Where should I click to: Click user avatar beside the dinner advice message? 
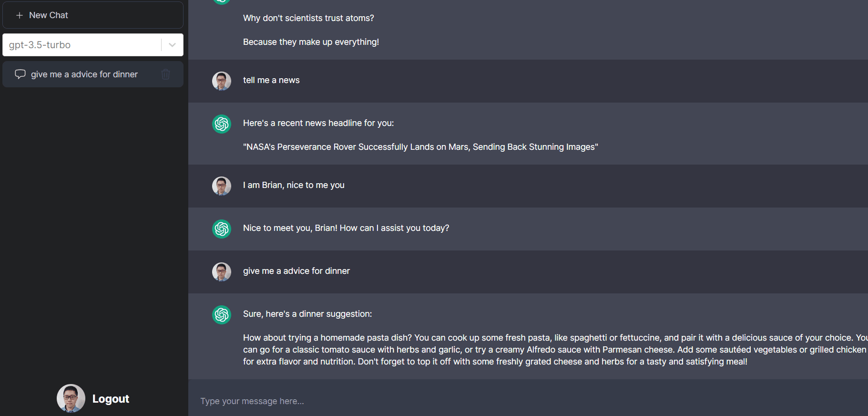pyautogui.click(x=222, y=272)
